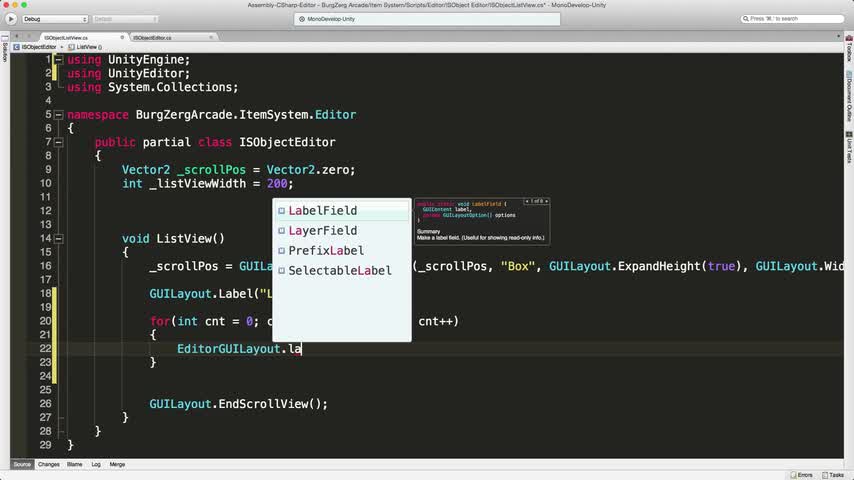This screenshot has height=480, width=854.
Task: Click line number 22 in the gutter
Action: pos(45,349)
